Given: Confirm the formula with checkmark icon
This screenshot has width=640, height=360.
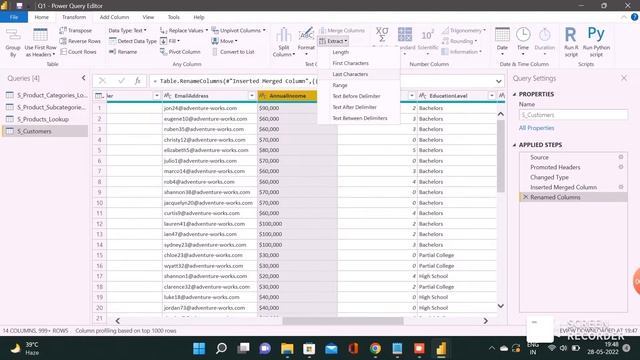Looking at the screenshot, I should click(121, 81).
